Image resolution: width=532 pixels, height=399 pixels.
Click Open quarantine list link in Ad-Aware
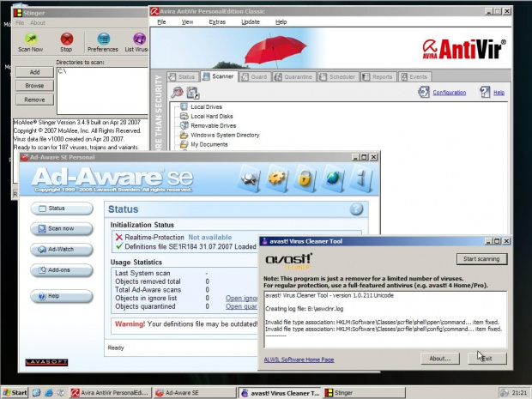pyautogui.click(x=242, y=306)
